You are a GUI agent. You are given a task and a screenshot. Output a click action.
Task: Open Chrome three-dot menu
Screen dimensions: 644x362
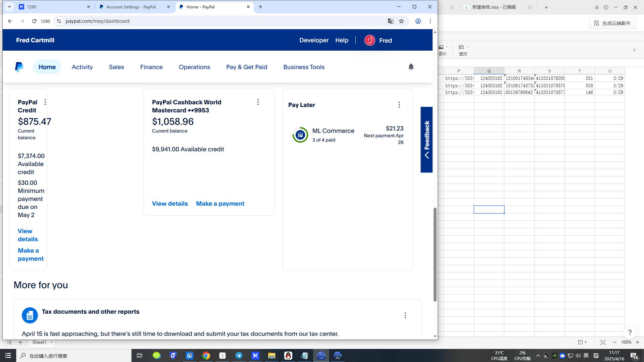tap(430, 21)
